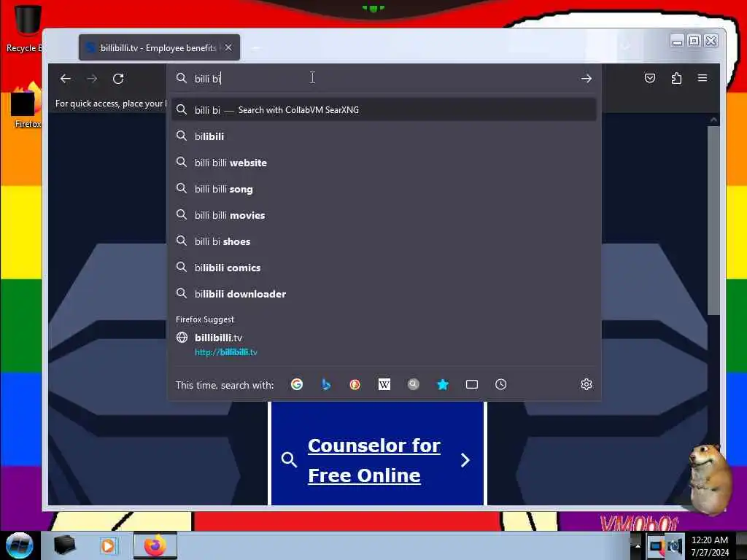Reload the current page
The width and height of the screenshot is (747, 560).
click(x=118, y=79)
